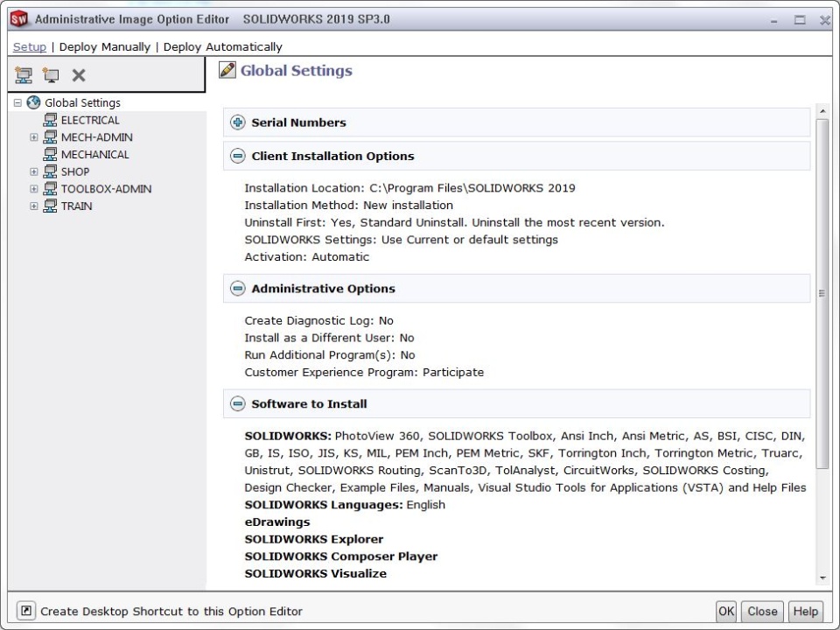Screen dimensions: 840x630
Task: Click 'Installation Method: New installation' text
Action: (x=349, y=205)
